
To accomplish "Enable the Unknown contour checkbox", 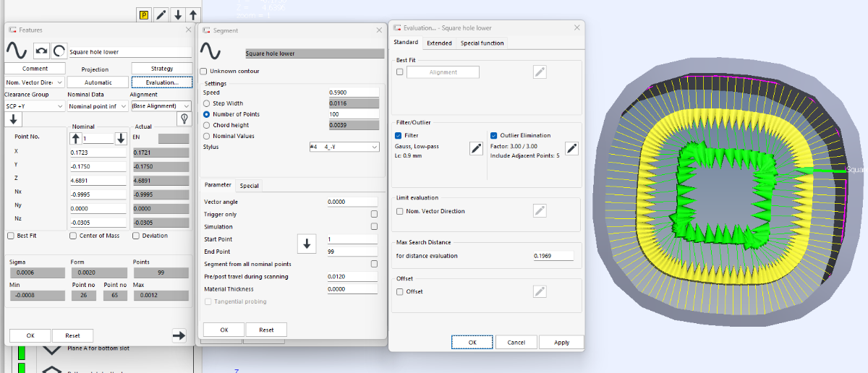I will pos(203,72).
